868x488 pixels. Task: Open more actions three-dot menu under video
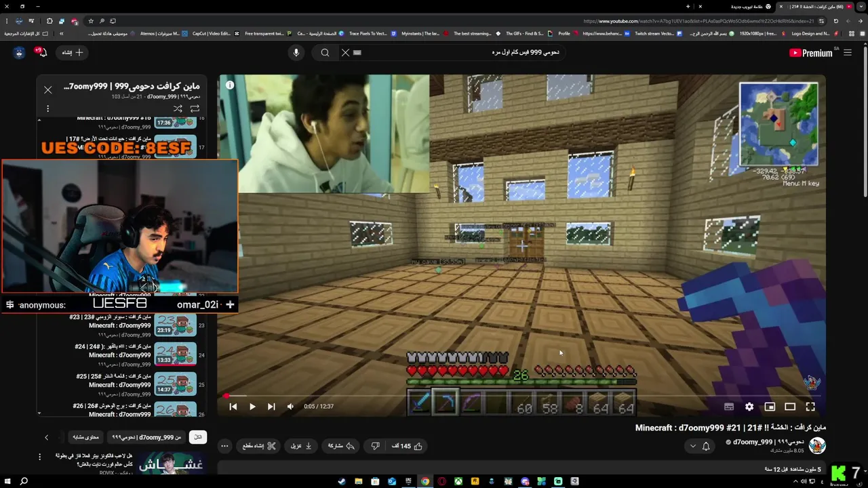point(224,446)
